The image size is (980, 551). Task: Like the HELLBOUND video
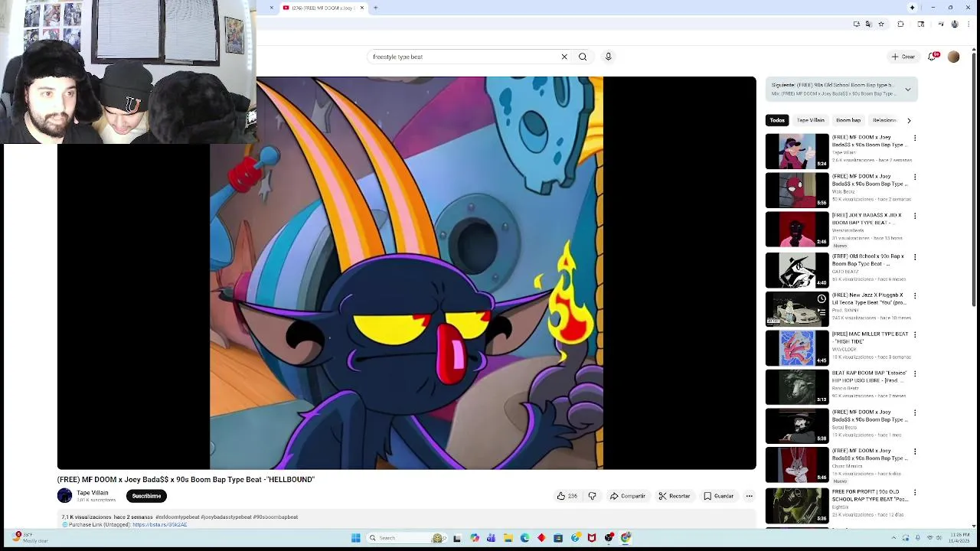point(567,496)
